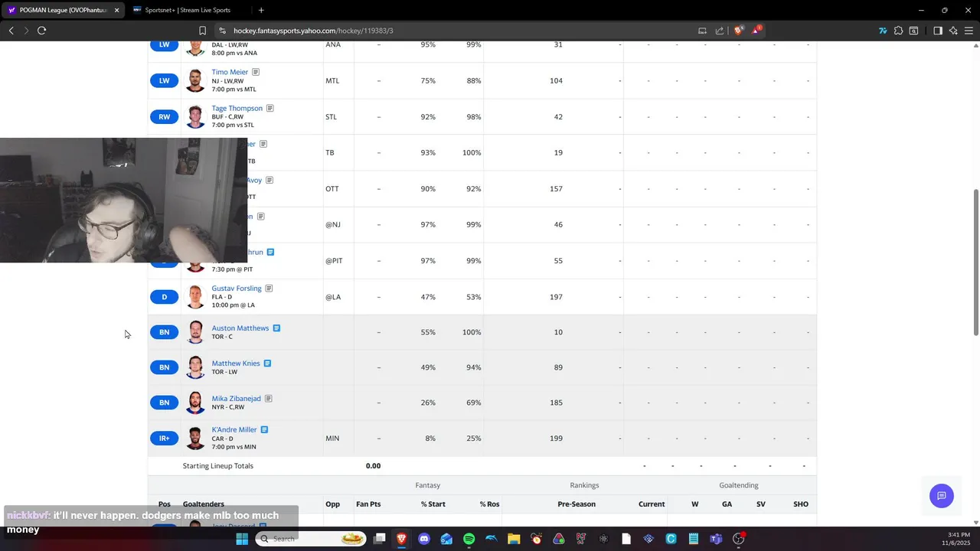The image size is (980, 551).
Task: Switch to the Sportsnet+ Stream Live Sports tab
Action: click(x=188, y=10)
